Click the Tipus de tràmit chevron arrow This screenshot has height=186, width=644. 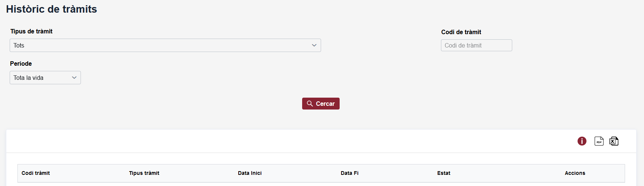[x=314, y=45]
